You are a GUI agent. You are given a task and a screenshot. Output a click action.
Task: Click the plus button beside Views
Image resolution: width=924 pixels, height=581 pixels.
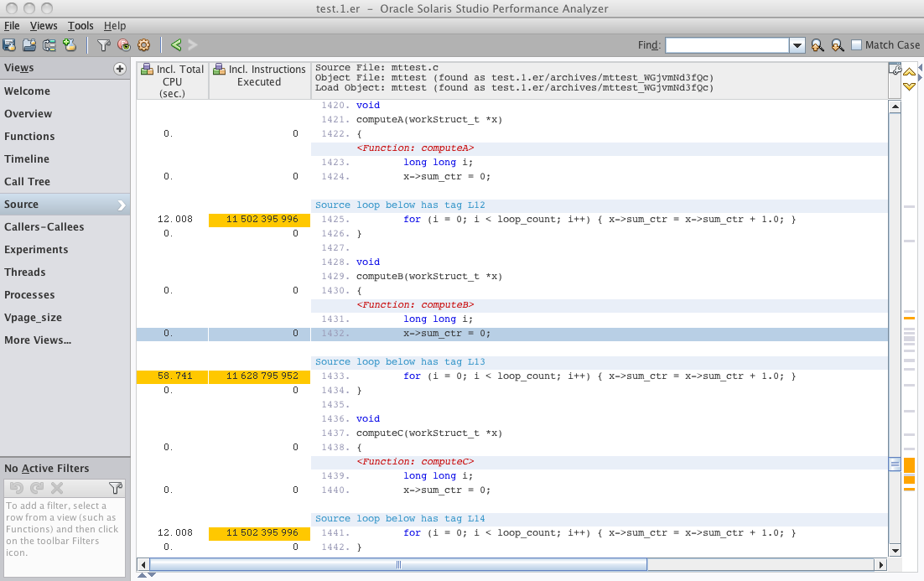[x=120, y=69]
